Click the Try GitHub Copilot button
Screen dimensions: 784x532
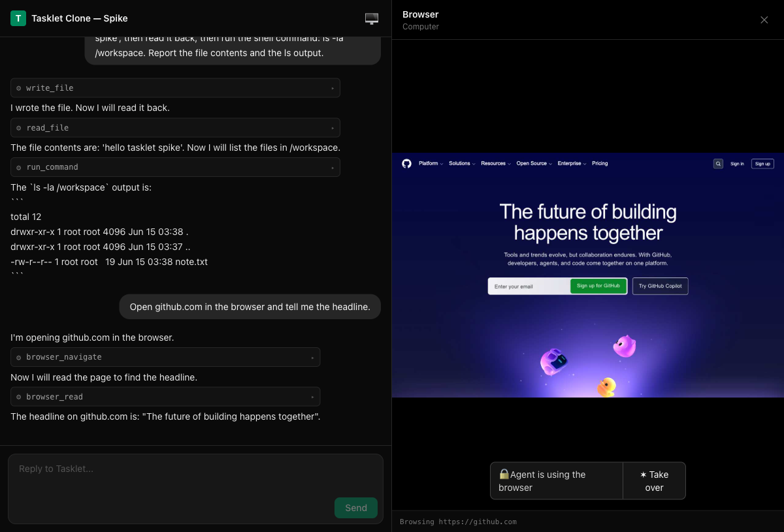[660, 286]
